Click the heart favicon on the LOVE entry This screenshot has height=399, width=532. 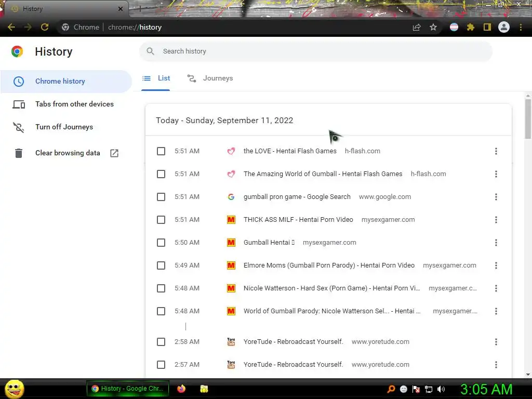231,151
